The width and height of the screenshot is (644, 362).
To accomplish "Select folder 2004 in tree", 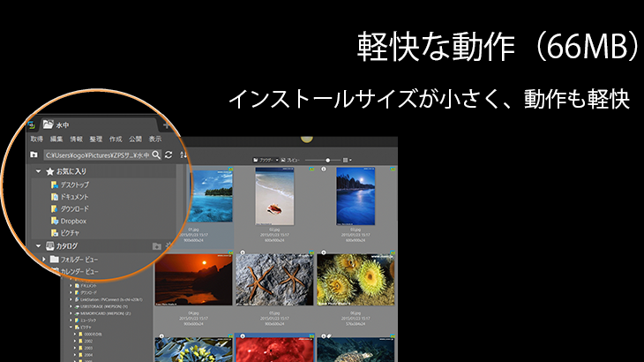I will tap(86, 355).
